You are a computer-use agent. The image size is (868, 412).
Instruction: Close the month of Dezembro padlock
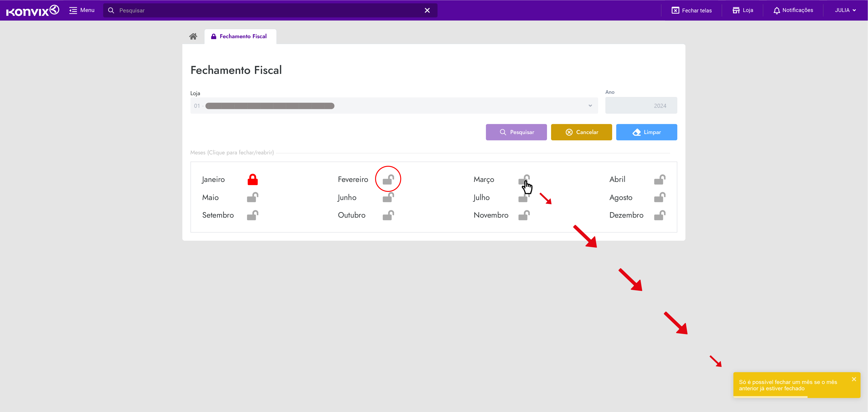(659, 215)
